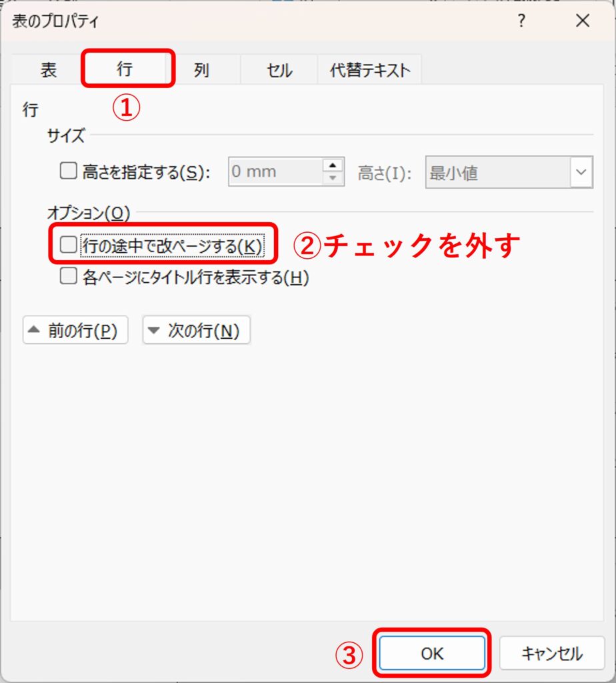The image size is (616, 683).
Task: Open the 列 tab
Action: pos(201,71)
